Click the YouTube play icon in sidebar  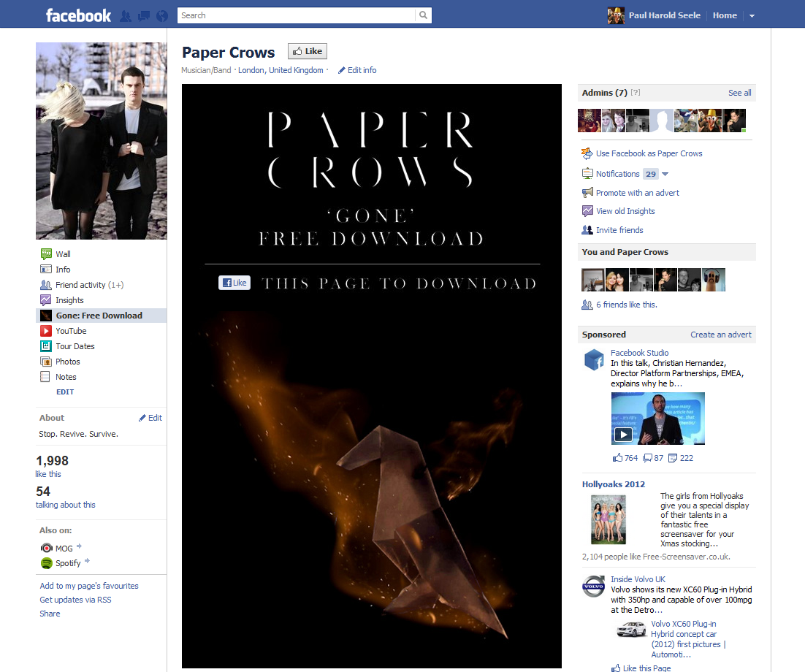46,331
